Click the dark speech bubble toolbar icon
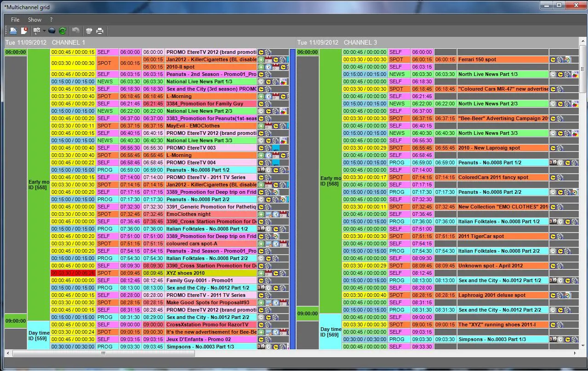This screenshot has width=588, height=371. [52, 31]
